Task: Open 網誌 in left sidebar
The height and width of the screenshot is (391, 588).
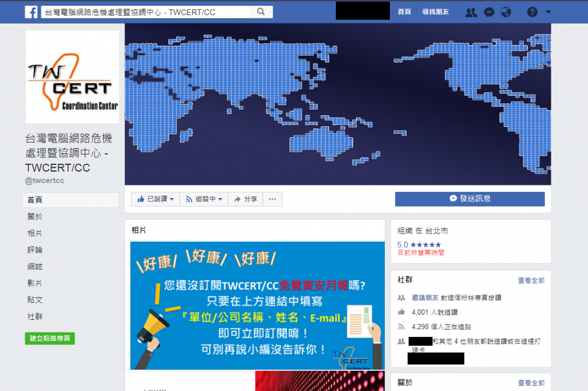Action: pyautogui.click(x=35, y=266)
